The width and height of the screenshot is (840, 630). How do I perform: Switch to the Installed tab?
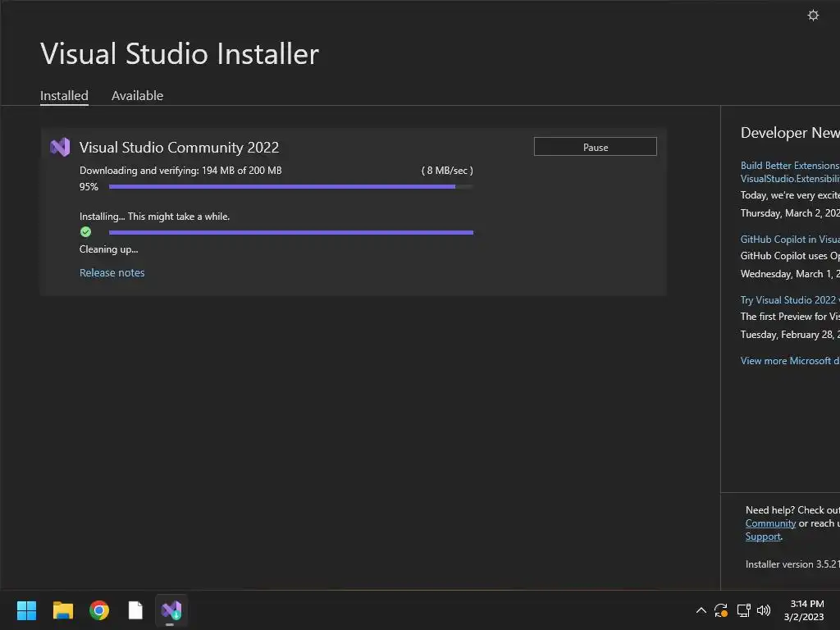click(64, 96)
